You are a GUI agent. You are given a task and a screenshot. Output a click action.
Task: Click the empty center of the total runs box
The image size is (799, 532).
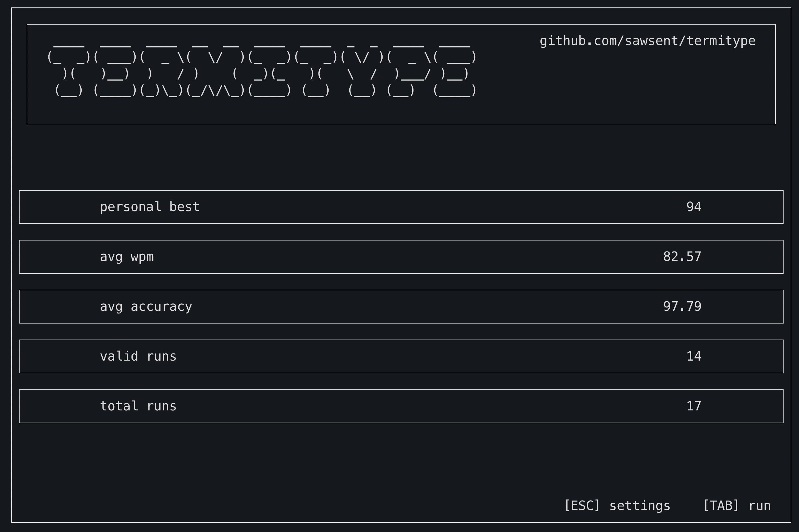(401, 407)
